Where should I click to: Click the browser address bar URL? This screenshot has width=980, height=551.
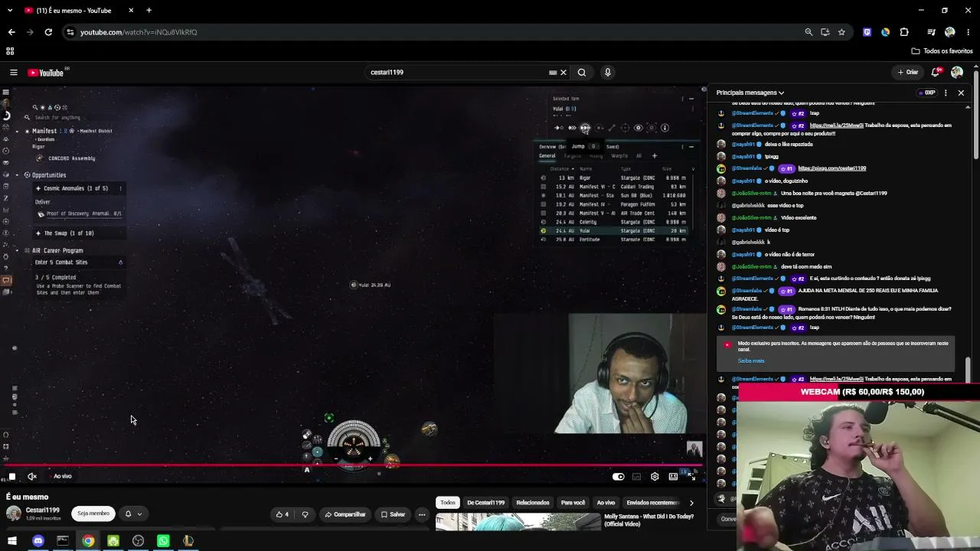139,32
